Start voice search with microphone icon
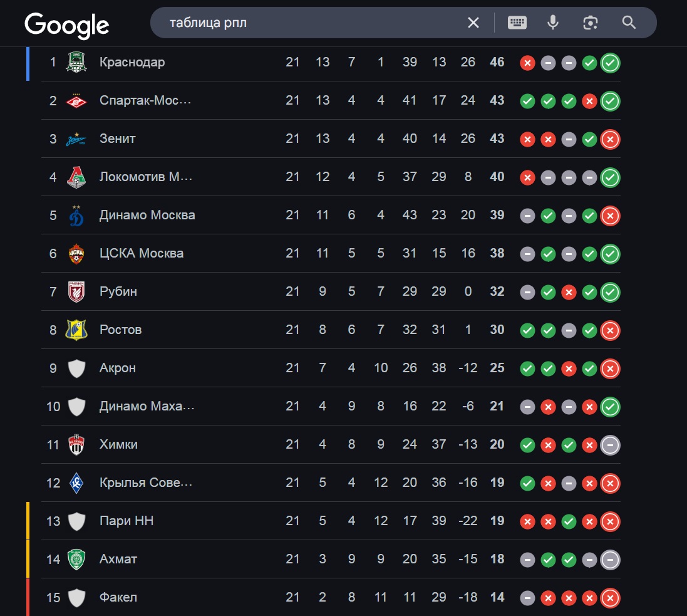 (553, 23)
